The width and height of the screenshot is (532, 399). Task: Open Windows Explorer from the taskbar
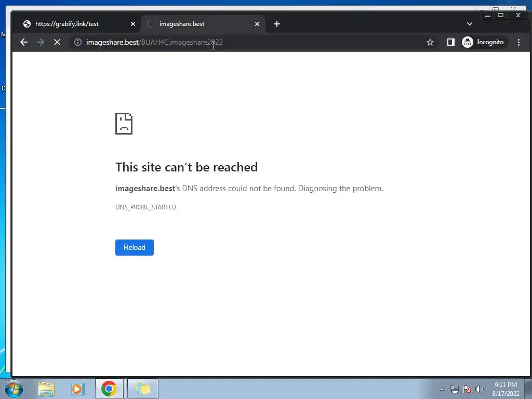[x=46, y=389]
